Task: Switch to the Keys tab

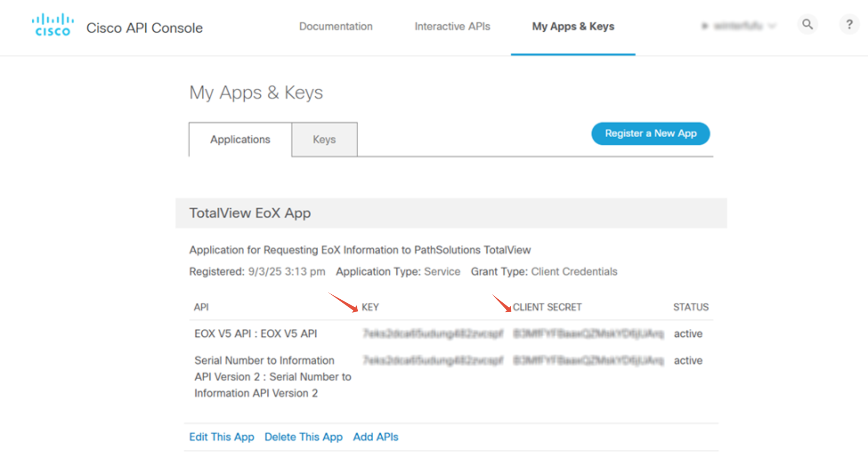Action: coord(324,139)
